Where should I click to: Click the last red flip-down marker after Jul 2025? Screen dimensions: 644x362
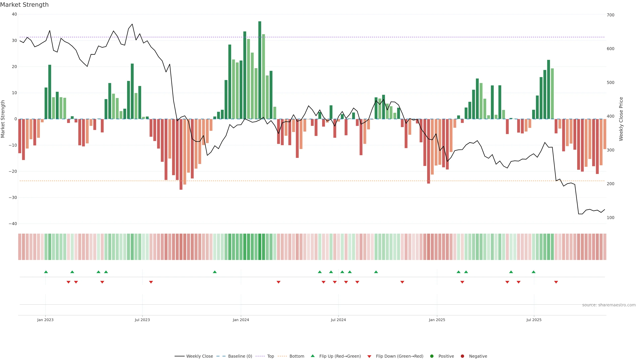pos(556,282)
